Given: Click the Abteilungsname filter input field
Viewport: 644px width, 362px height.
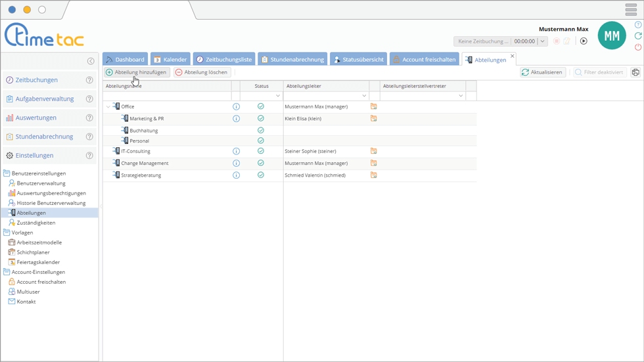Looking at the screenshot, I should 167,96.
